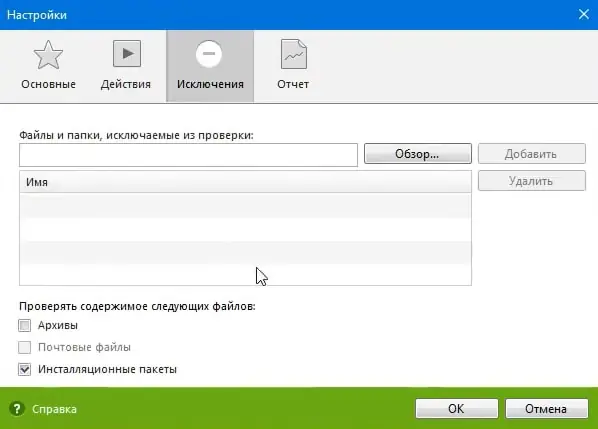This screenshot has height=429, width=598.
Task: Click the question mark help icon
Action: pos(17,409)
